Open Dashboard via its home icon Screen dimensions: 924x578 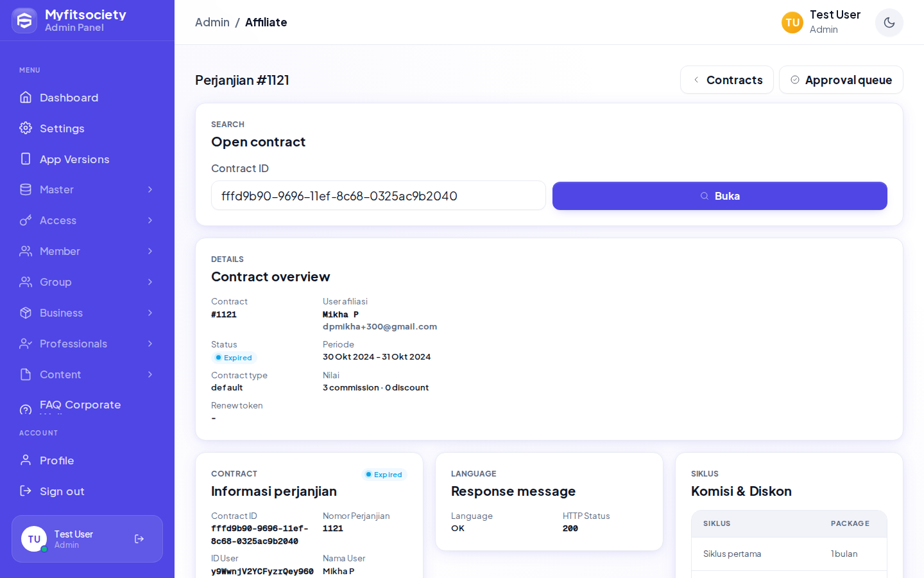pyautogui.click(x=26, y=97)
